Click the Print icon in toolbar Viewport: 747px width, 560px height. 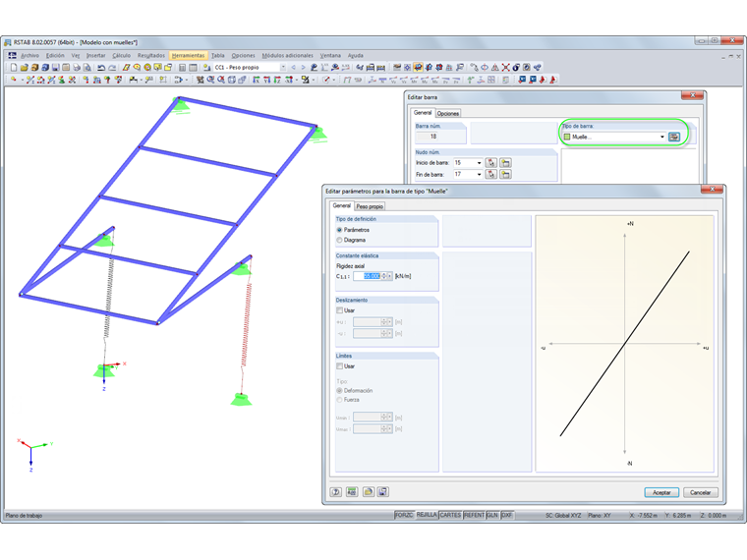[x=77, y=68]
